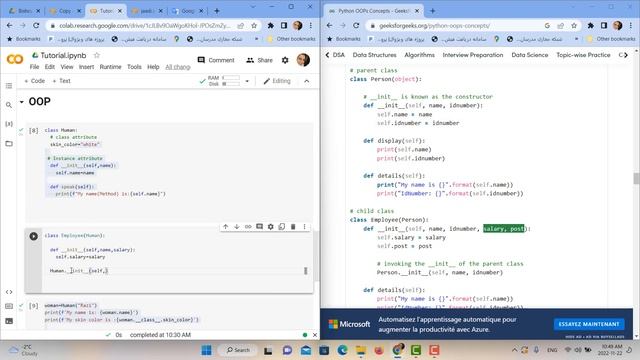
Task: Open the selected cell's editor settings gear
Action: tap(271, 227)
